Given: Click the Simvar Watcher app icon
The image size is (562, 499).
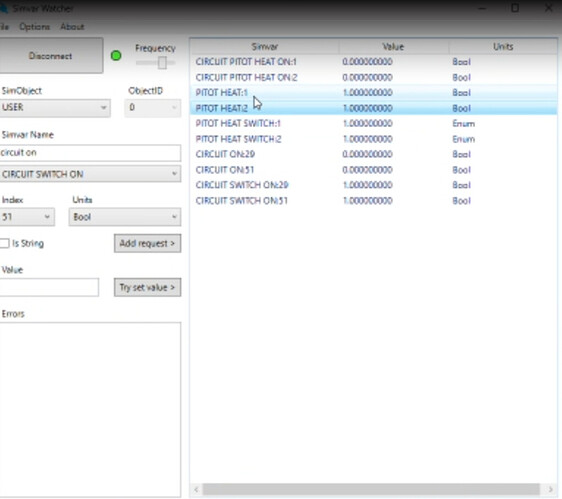Looking at the screenshot, I should coord(4,8).
